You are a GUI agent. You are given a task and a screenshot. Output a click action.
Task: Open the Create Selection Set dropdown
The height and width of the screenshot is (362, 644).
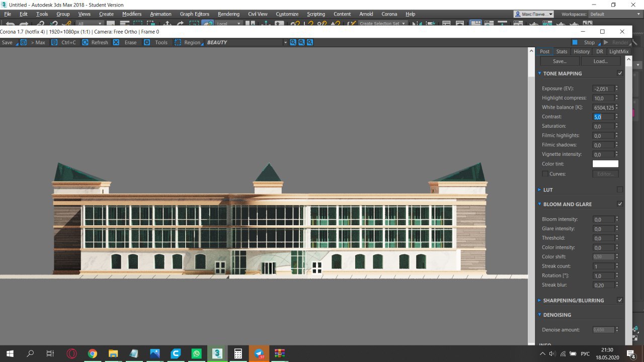(382, 24)
